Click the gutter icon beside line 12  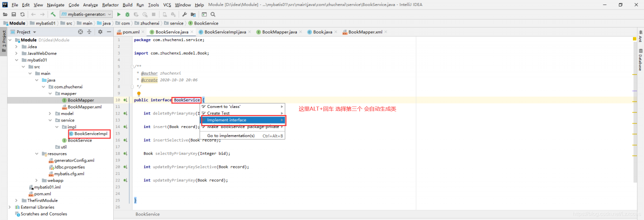125,114
